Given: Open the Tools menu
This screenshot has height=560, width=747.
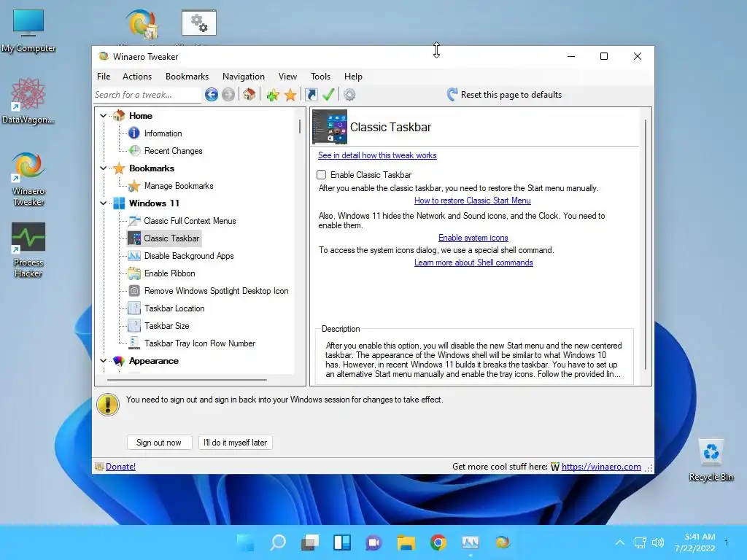Looking at the screenshot, I should 321,76.
